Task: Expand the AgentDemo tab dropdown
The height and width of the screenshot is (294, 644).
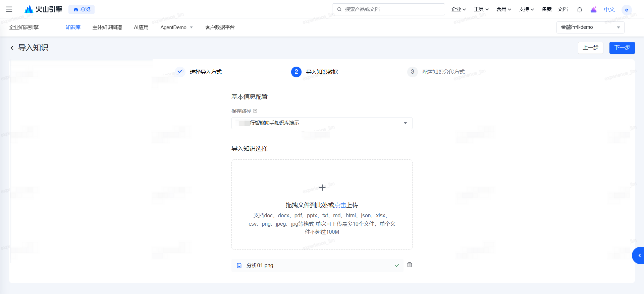Action: click(177, 27)
